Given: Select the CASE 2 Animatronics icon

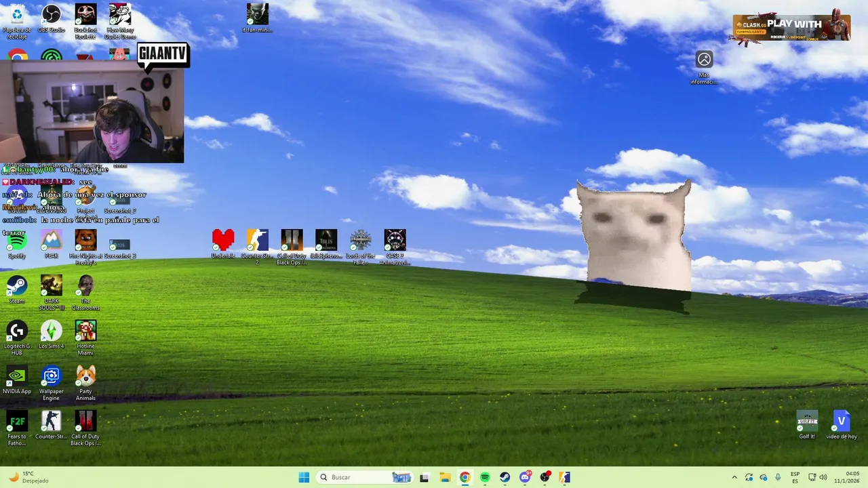Looking at the screenshot, I should coord(395,246).
